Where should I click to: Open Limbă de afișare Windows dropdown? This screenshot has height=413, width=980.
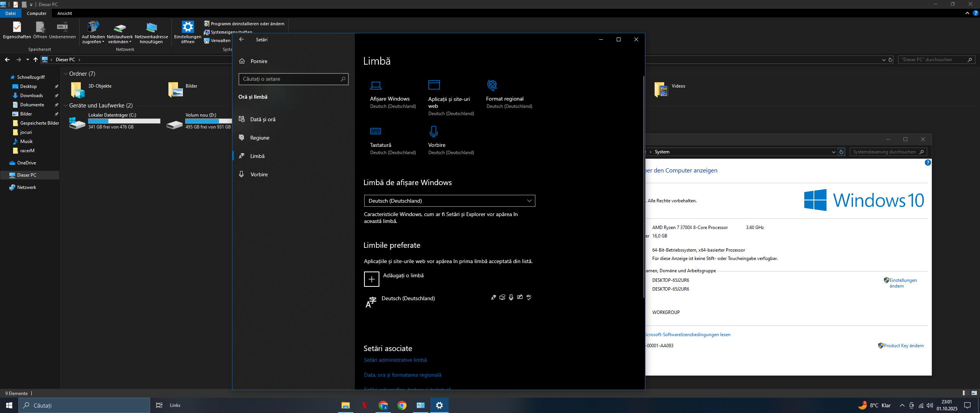[x=449, y=201]
